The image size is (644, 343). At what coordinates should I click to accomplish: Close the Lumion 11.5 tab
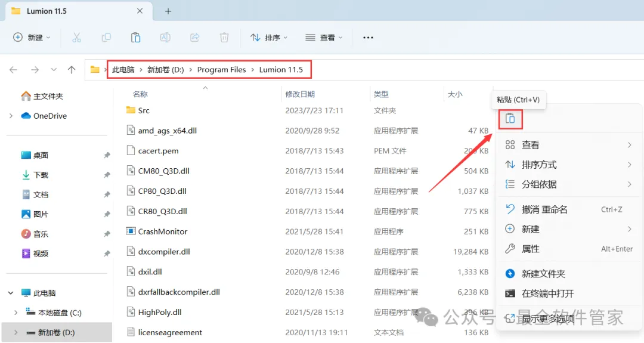coord(140,11)
